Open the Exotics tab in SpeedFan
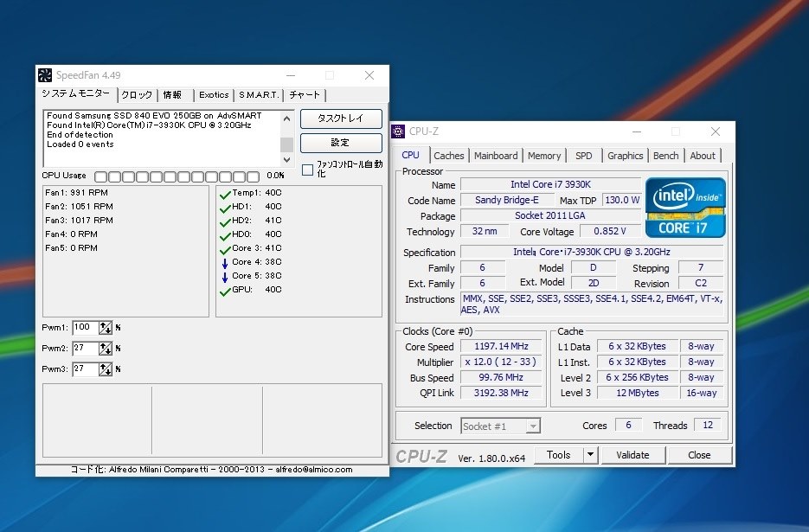Viewport: 809px width, 532px height. 214,95
